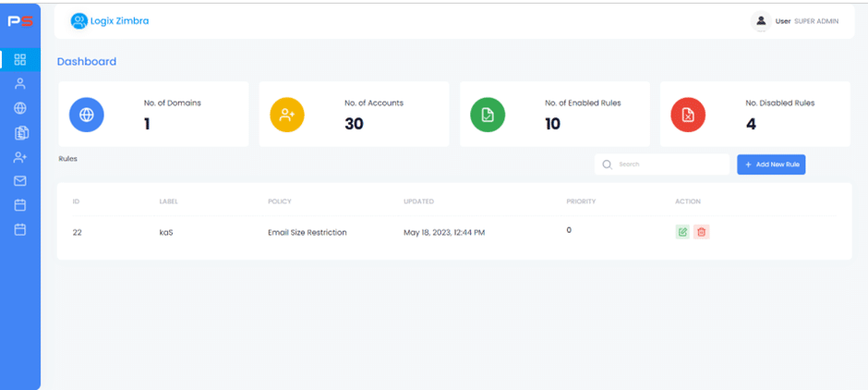Open the dashboard grid icon in sidebar
The height and width of the screenshot is (390, 868).
pyautogui.click(x=20, y=60)
